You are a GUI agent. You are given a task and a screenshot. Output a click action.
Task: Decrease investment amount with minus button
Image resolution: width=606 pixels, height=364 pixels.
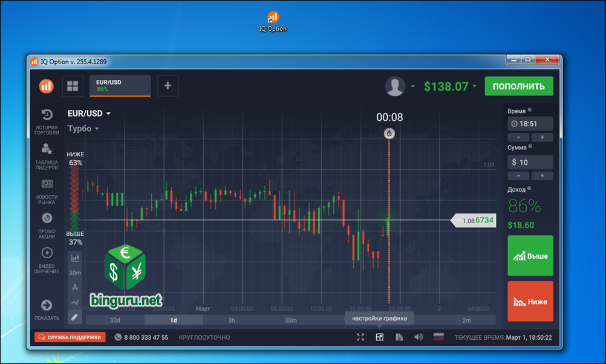click(518, 176)
